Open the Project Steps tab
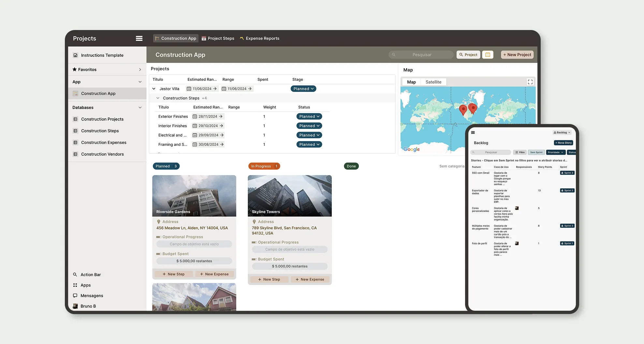Screen dimensions: 644x344 coord(218,39)
